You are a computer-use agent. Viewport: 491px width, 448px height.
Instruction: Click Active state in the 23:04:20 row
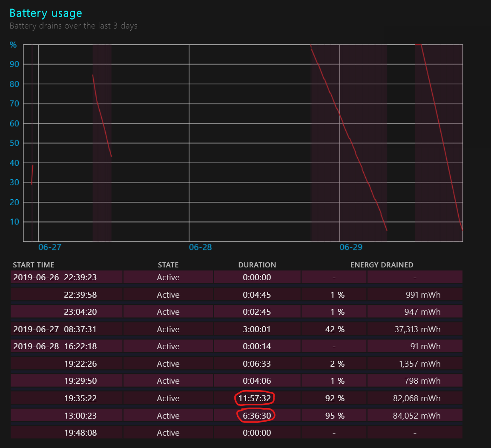tap(168, 312)
